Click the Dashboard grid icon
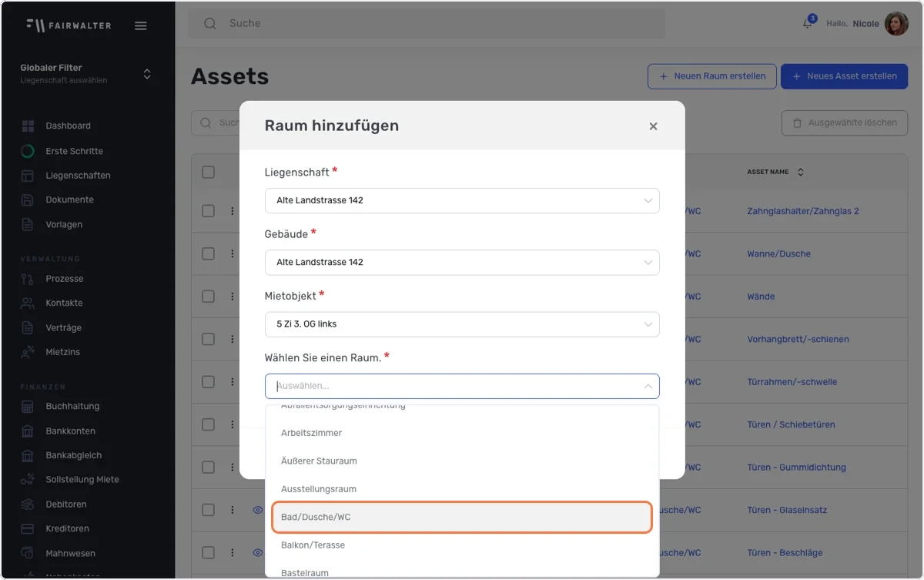 [28, 126]
